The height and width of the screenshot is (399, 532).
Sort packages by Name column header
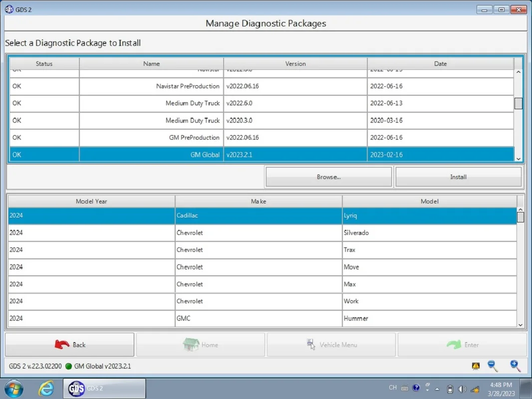pos(151,64)
